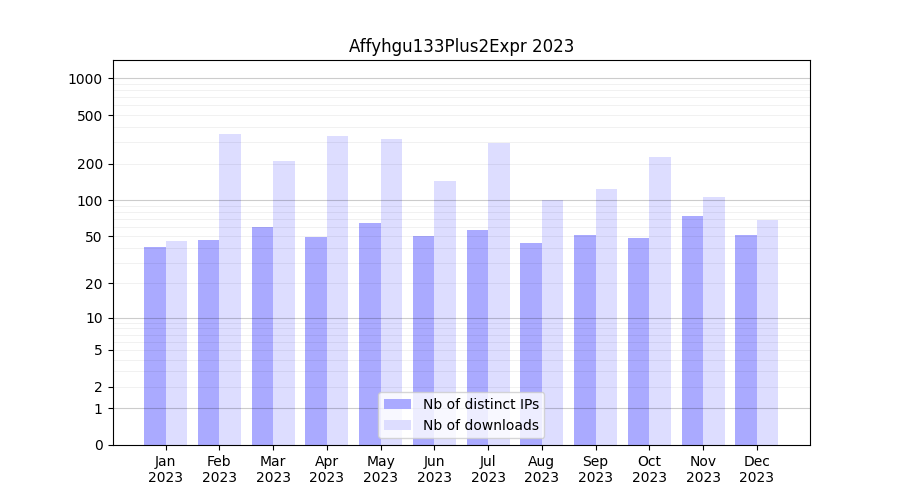Select the 'Nb of distinct IPs' legend text
This screenshot has height=500, width=900.
[480, 404]
